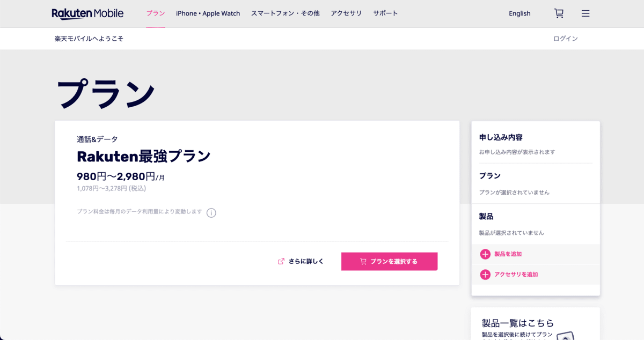This screenshot has width=644, height=340.
Task: Switch language to English
Action: pyautogui.click(x=519, y=13)
